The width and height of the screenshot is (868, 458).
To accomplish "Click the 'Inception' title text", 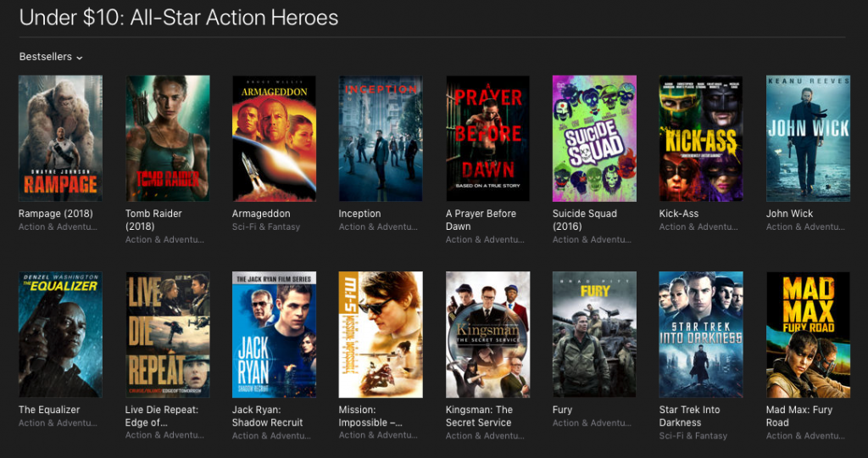I will 359,214.
